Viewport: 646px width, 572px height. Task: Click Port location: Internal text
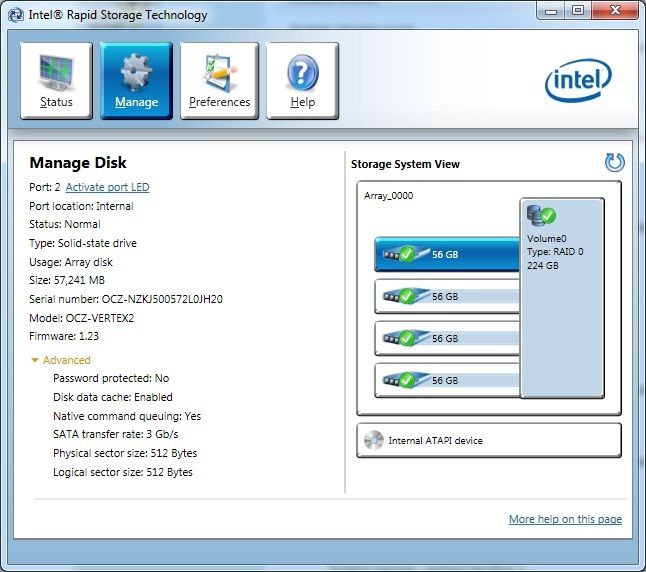click(81, 206)
